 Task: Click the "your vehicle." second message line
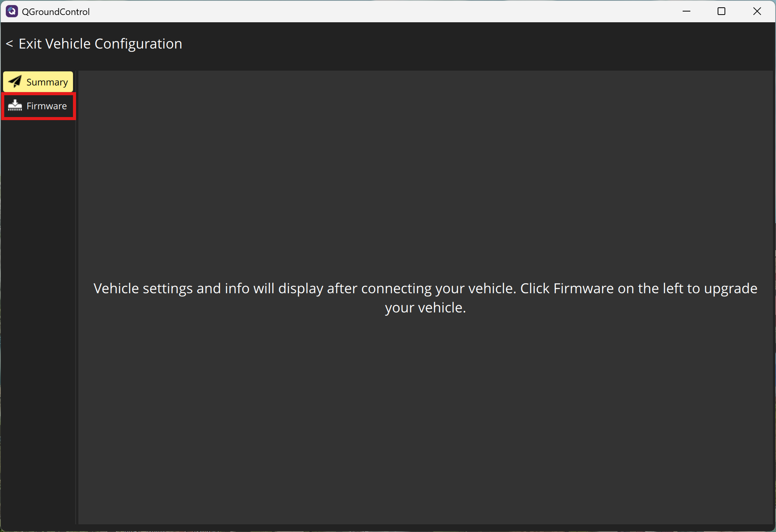click(425, 308)
